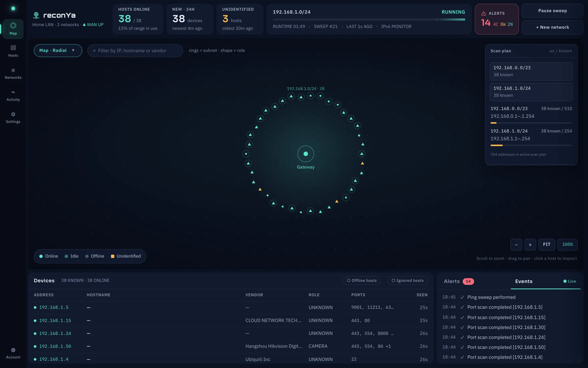The height and width of the screenshot is (368, 588).
Task: Open the Map · Radial view dropdown
Action: click(58, 51)
